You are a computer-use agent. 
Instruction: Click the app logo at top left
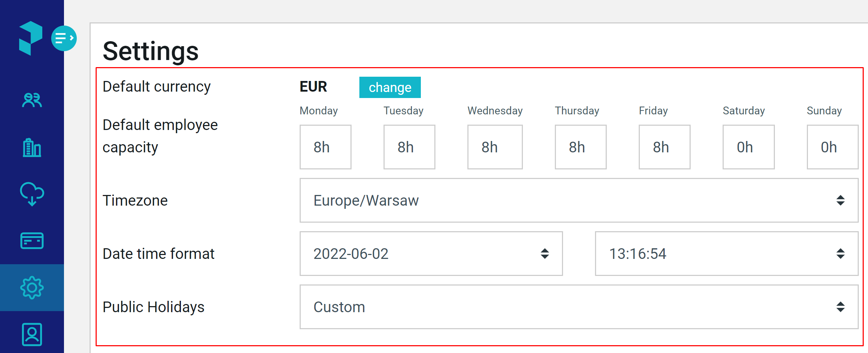tap(31, 38)
